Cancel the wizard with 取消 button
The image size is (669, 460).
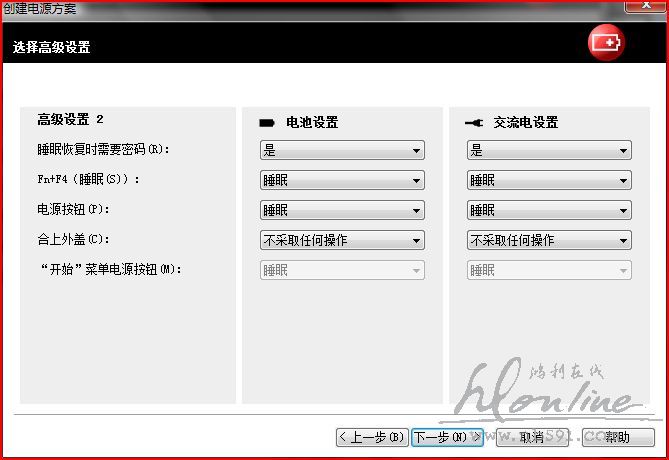[x=532, y=437]
